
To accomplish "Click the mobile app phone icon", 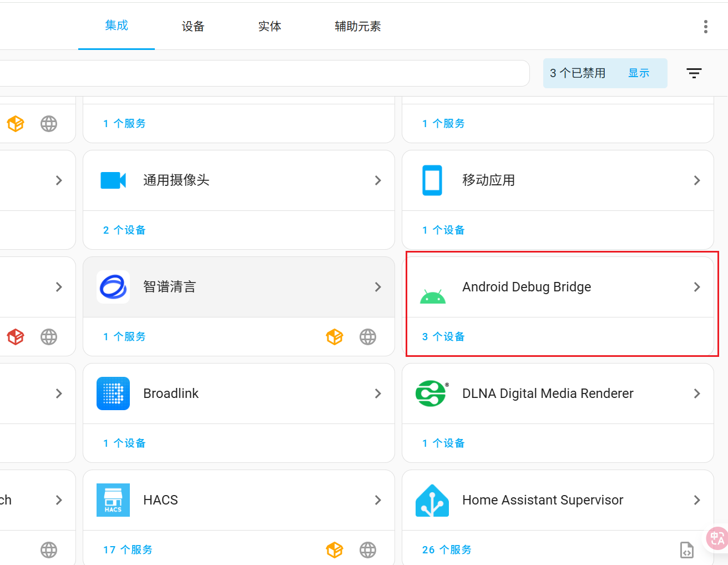I will pyautogui.click(x=432, y=180).
